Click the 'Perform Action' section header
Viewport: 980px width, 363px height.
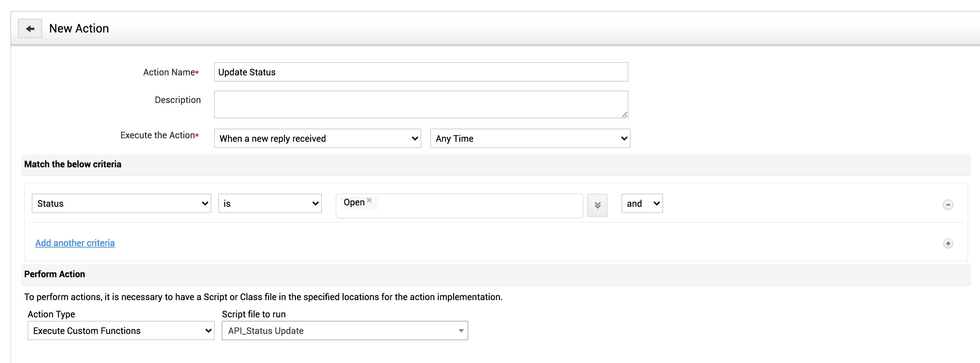[x=55, y=274]
